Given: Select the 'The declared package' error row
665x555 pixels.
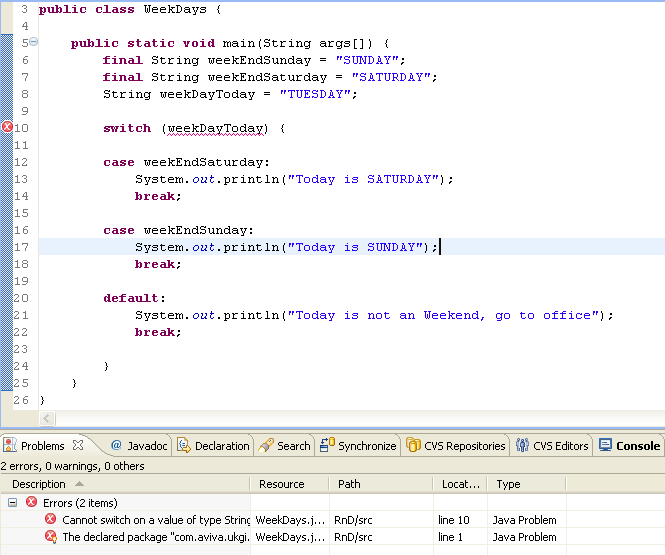Looking at the screenshot, I should pyautogui.click(x=156, y=537).
